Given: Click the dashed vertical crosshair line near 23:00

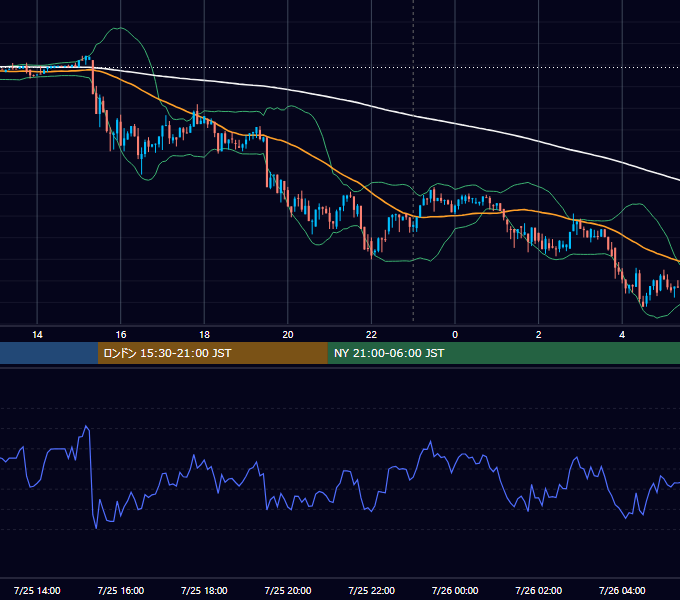Looking at the screenshot, I should pyautogui.click(x=413, y=161).
